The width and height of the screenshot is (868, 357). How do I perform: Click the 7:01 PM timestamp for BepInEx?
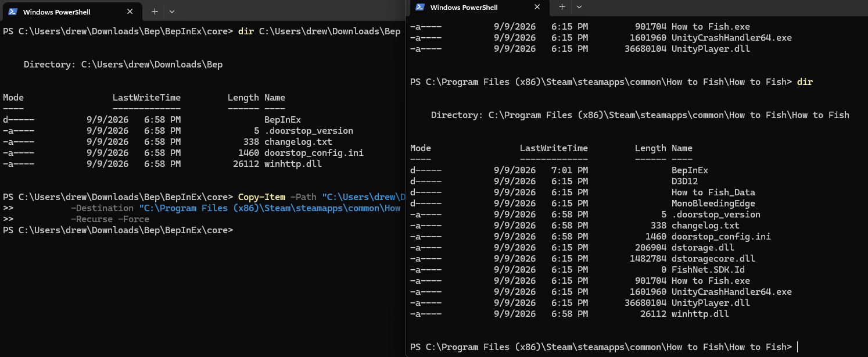(569, 170)
